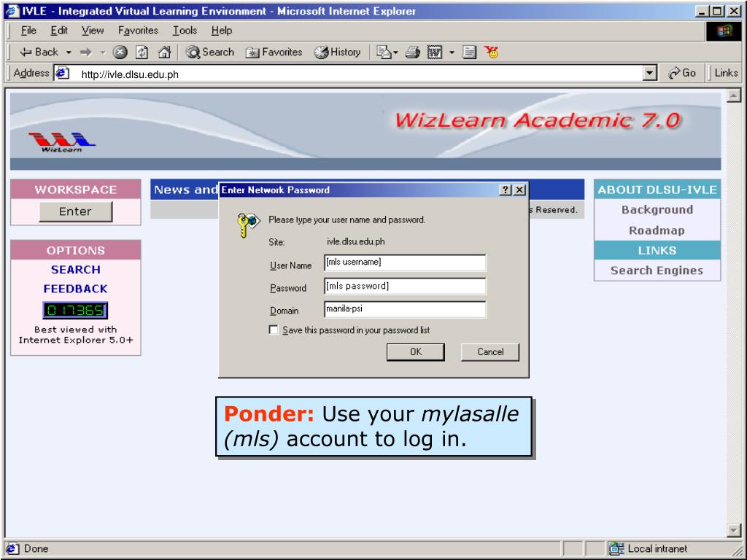Minimize the Internet Explorer window
Screen dimensions: 747x560
701,11
